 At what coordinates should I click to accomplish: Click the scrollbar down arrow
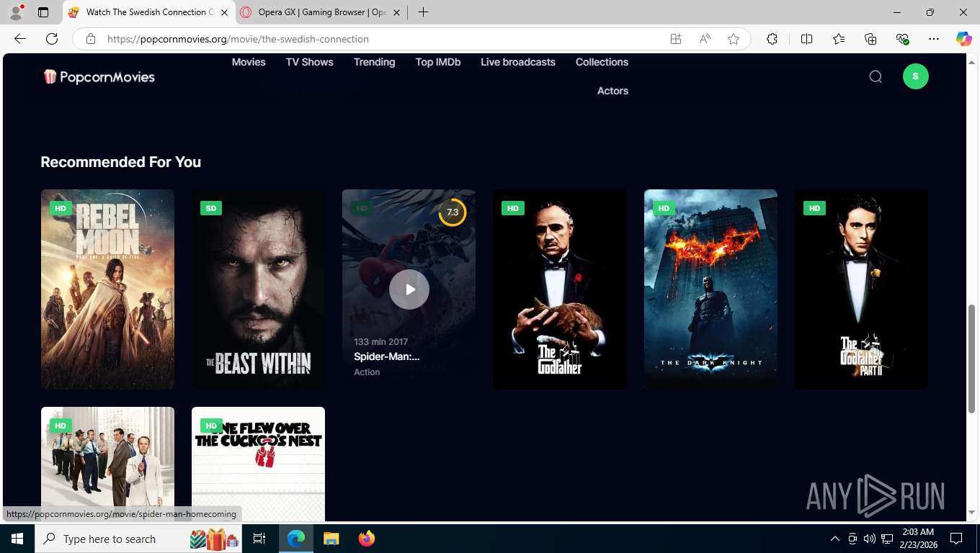(x=971, y=513)
